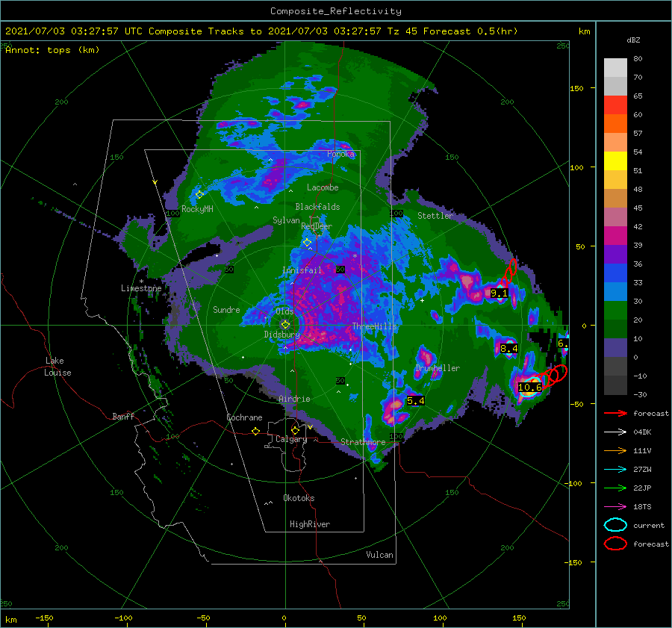Click the HighRiver city label
The image size is (672, 628).
pos(310,524)
